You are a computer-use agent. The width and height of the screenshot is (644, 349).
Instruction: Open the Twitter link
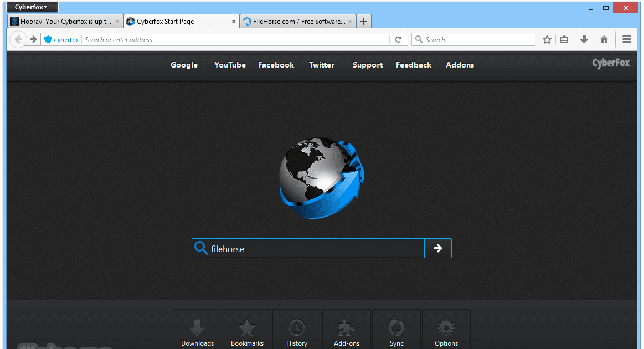click(x=322, y=65)
